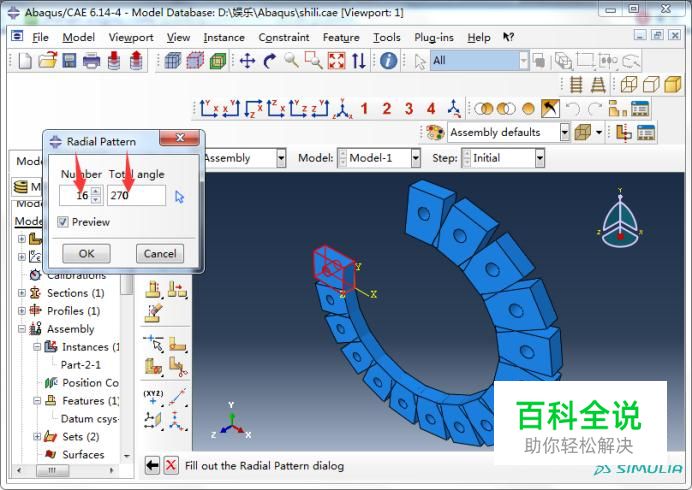This screenshot has width=692, height=490.
Task: Apply saved view number 2
Action: [387, 109]
